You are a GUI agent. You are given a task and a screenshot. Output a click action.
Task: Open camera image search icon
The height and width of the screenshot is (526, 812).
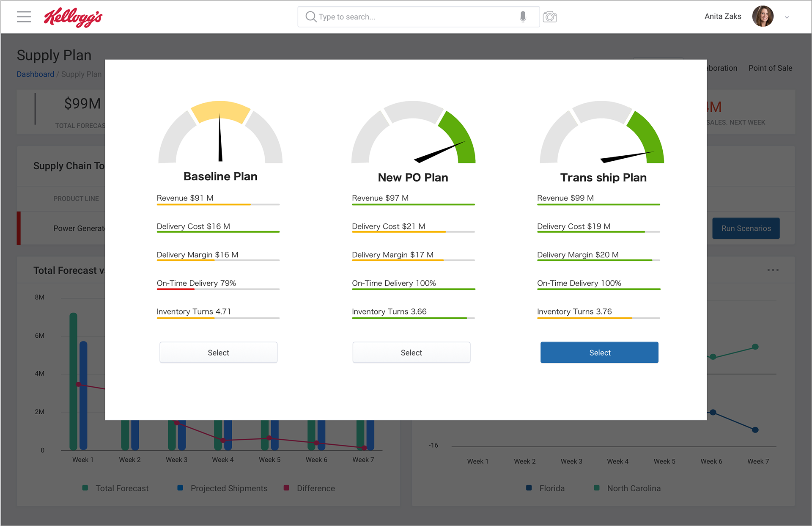[x=549, y=17]
